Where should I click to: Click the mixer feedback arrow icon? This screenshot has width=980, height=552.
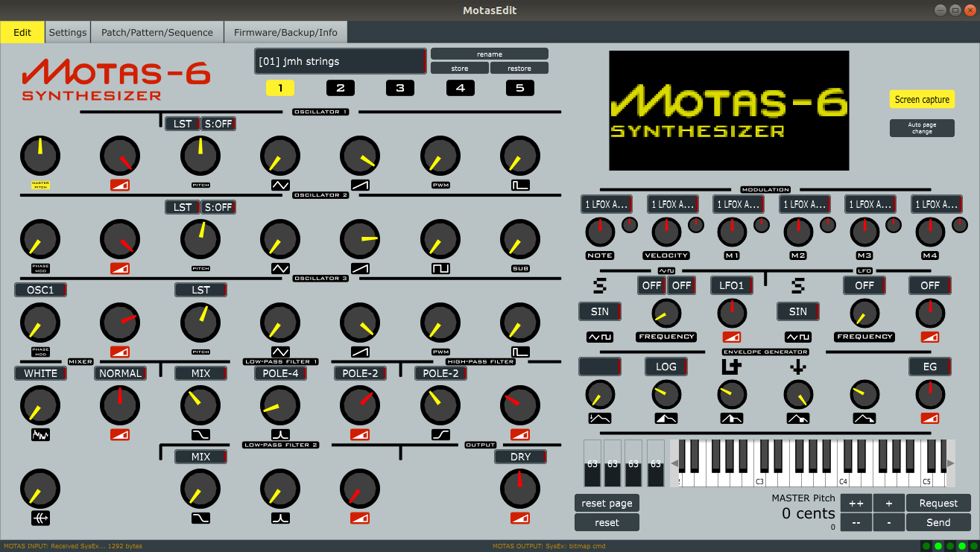[40, 518]
